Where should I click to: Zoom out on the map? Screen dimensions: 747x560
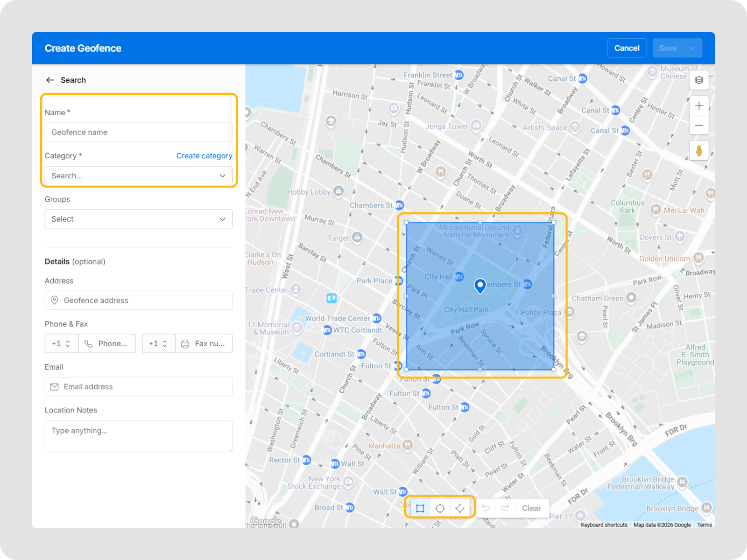[699, 125]
